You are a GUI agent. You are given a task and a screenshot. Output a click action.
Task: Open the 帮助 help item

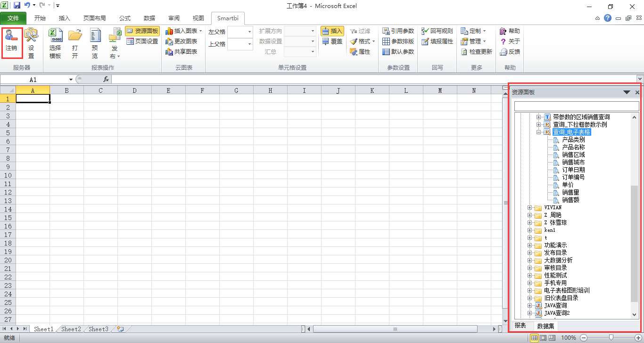point(510,31)
